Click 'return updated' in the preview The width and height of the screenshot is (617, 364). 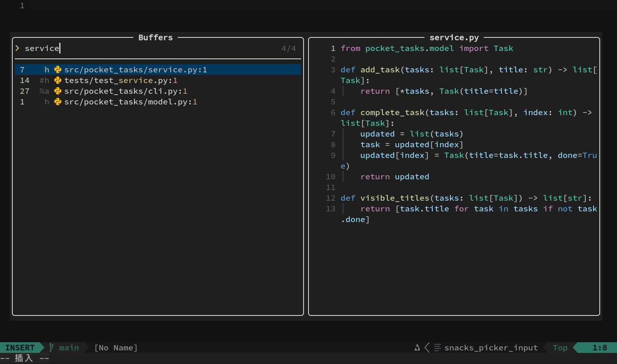[x=395, y=176]
